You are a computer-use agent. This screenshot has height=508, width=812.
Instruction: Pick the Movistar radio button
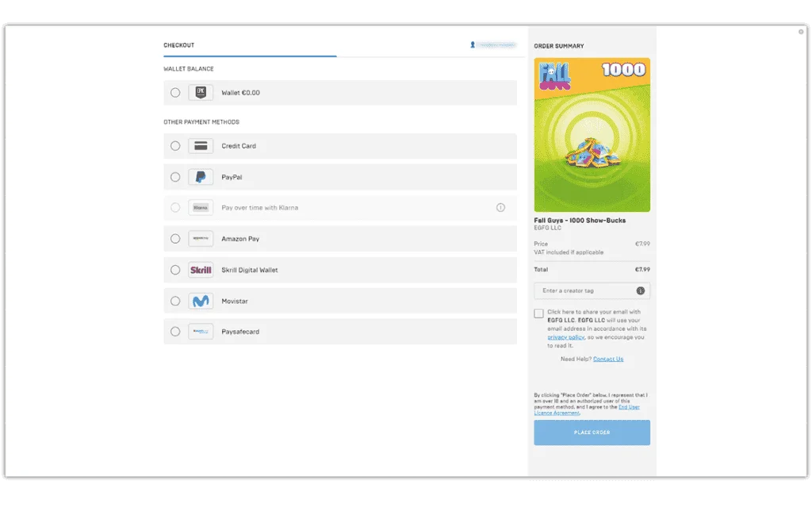[x=175, y=301]
